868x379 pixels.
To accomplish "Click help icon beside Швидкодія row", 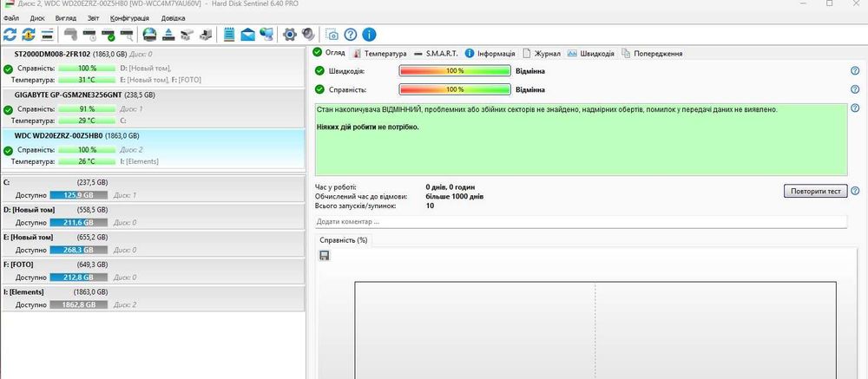I will pyautogui.click(x=855, y=71).
